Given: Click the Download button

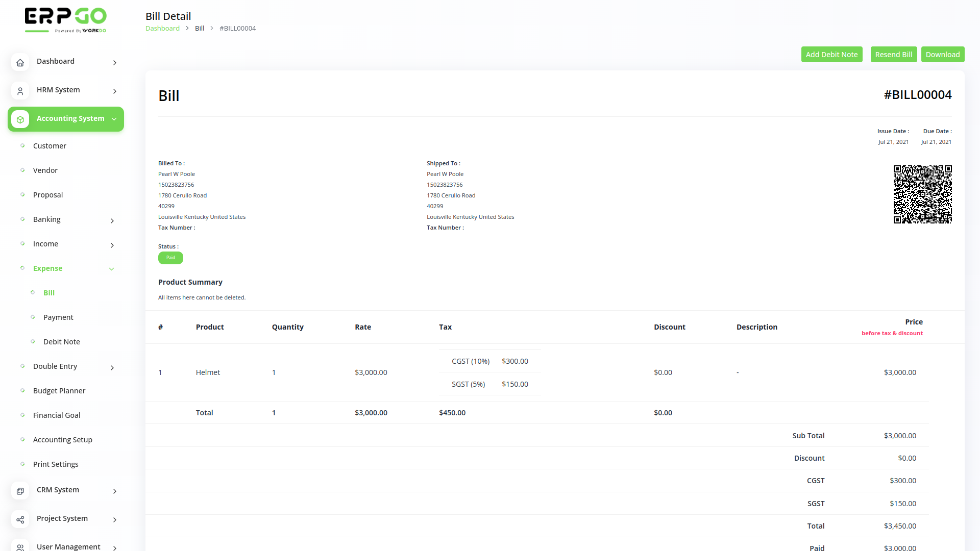Looking at the screenshot, I should (943, 54).
